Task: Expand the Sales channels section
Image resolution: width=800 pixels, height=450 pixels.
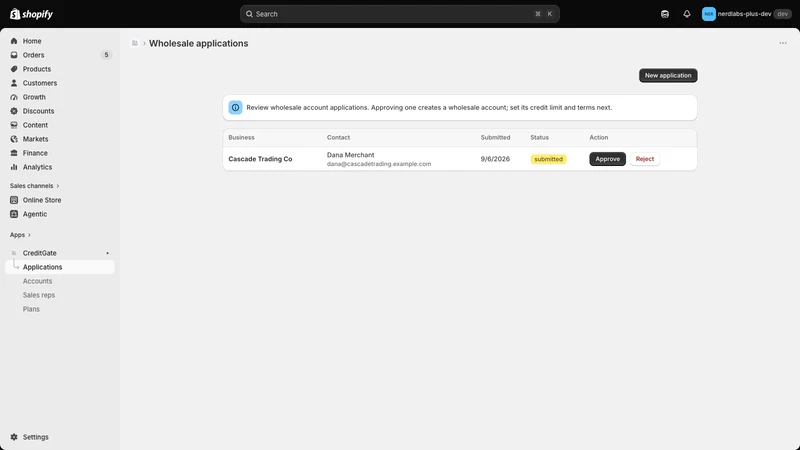Action: (35, 186)
